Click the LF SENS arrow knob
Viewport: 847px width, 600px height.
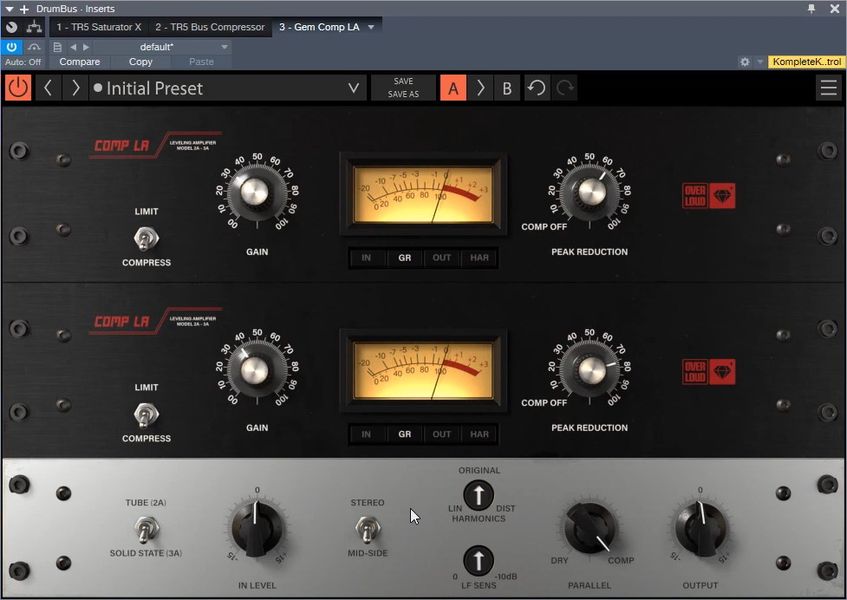478,560
